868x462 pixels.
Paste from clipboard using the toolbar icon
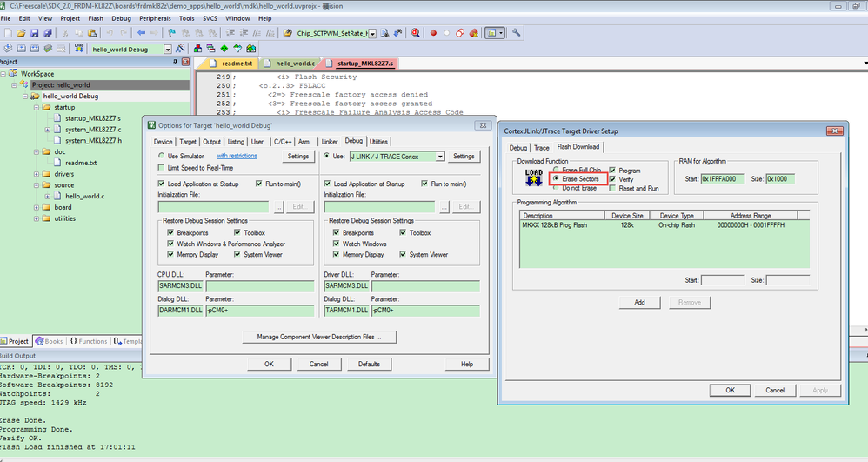pyautogui.click(x=92, y=33)
